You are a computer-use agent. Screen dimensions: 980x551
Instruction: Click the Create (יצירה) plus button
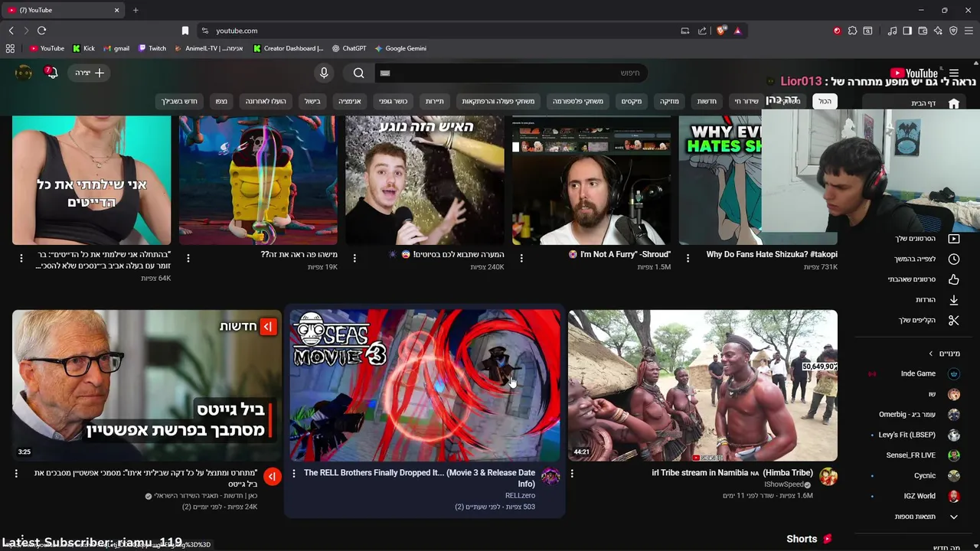90,73
